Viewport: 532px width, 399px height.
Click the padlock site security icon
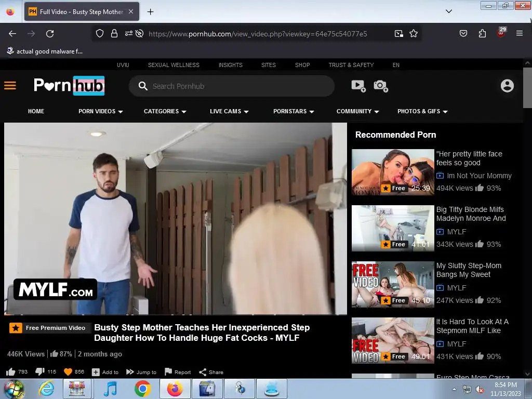114,34
